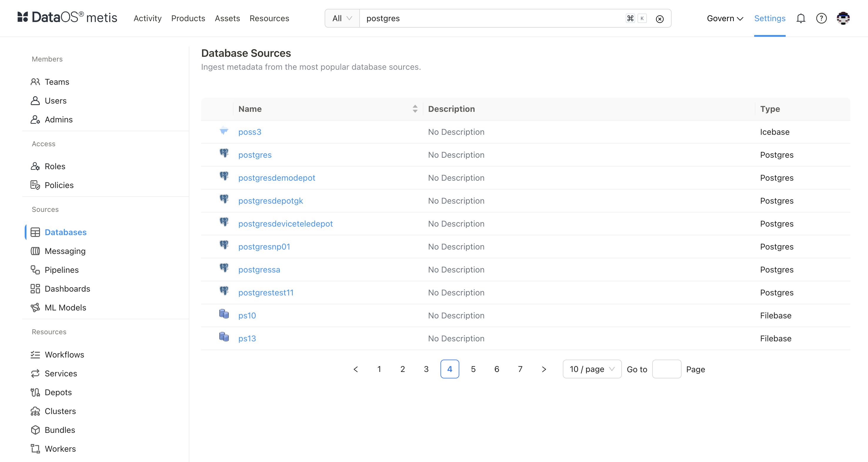Click the Postgres elephant icon beside postgresdemodepot
868x462 pixels.
224,176
